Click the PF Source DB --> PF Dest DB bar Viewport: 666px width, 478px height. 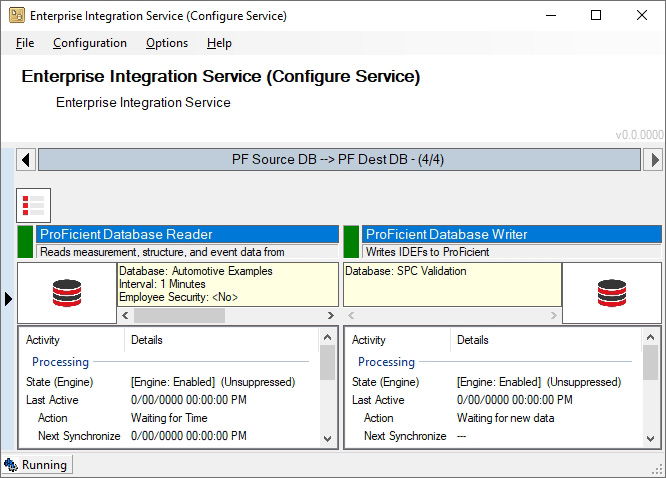click(x=338, y=160)
